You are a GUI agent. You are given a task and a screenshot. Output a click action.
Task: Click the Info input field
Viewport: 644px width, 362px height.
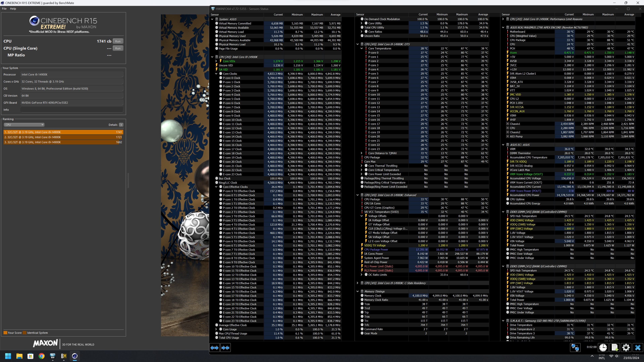pos(72,110)
